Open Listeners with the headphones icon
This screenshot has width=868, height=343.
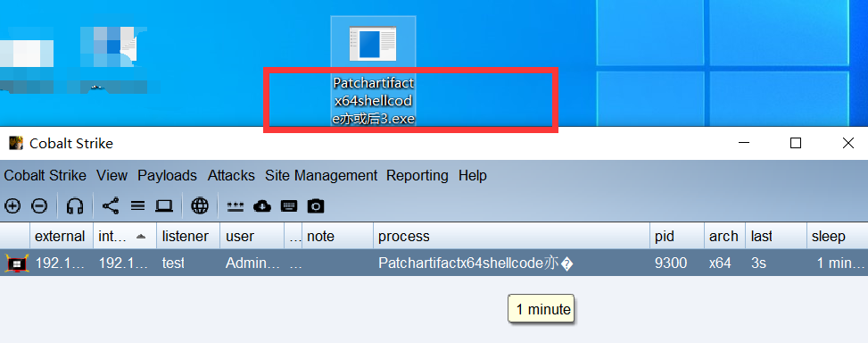pos(75,206)
